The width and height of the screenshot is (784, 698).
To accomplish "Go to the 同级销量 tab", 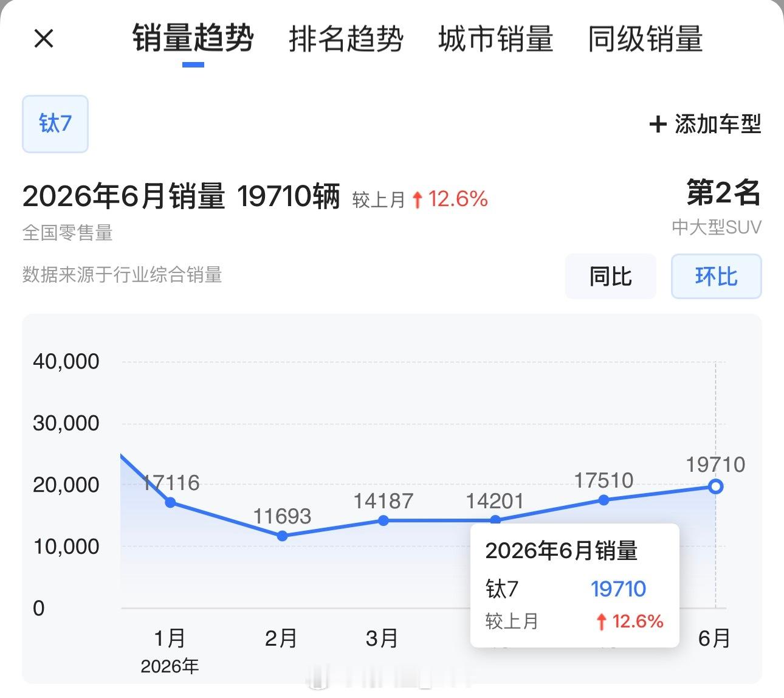I will tap(645, 39).
